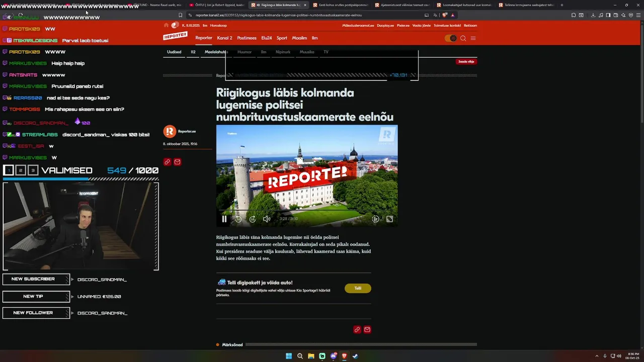This screenshot has height=362, width=644.
Task: Skip the video forward 10 seconds
Action: click(x=253, y=219)
